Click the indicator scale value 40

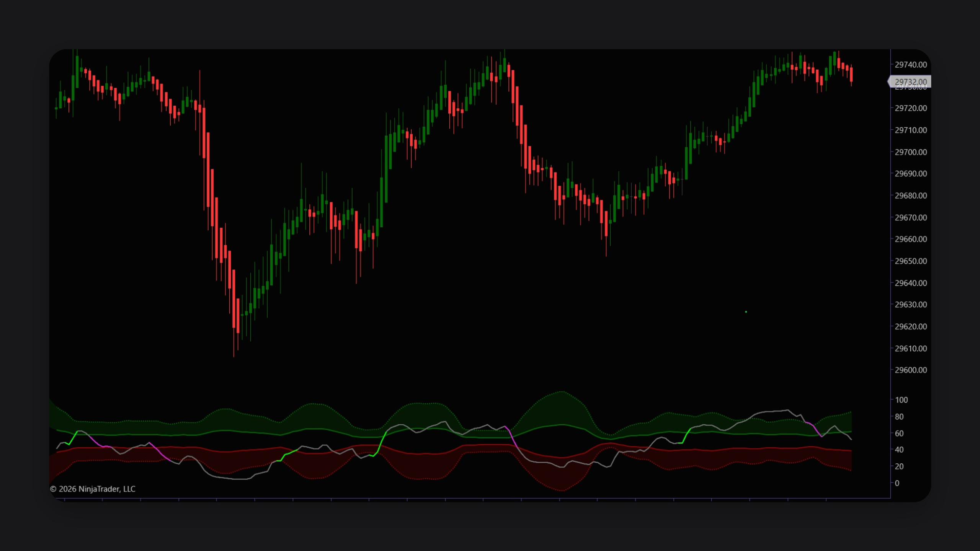click(x=899, y=450)
